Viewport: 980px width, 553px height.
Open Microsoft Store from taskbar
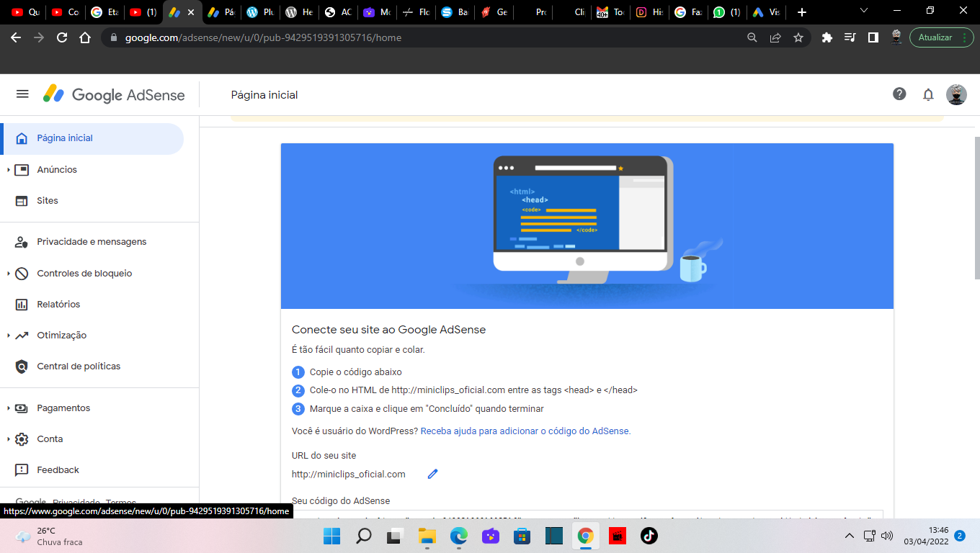click(x=522, y=536)
